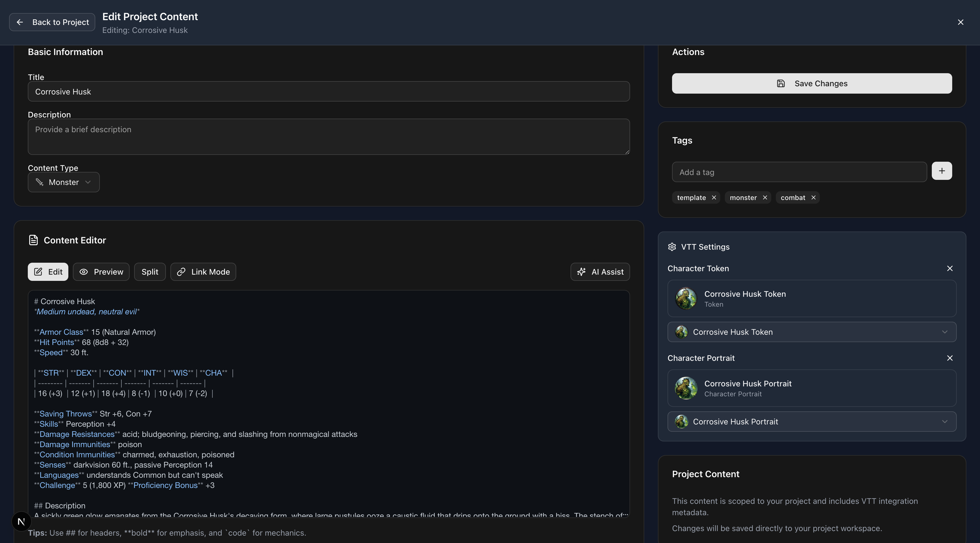Screen dimensions: 980x543
Task: Clear the Character Token selection
Action: tap(950, 268)
